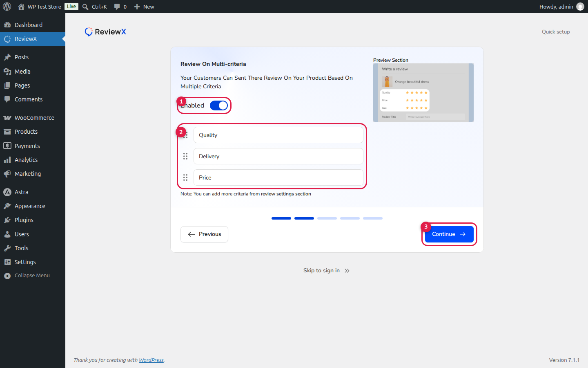The image size is (588, 368).
Task: Click the Products sidebar icon
Action: point(7,132)
